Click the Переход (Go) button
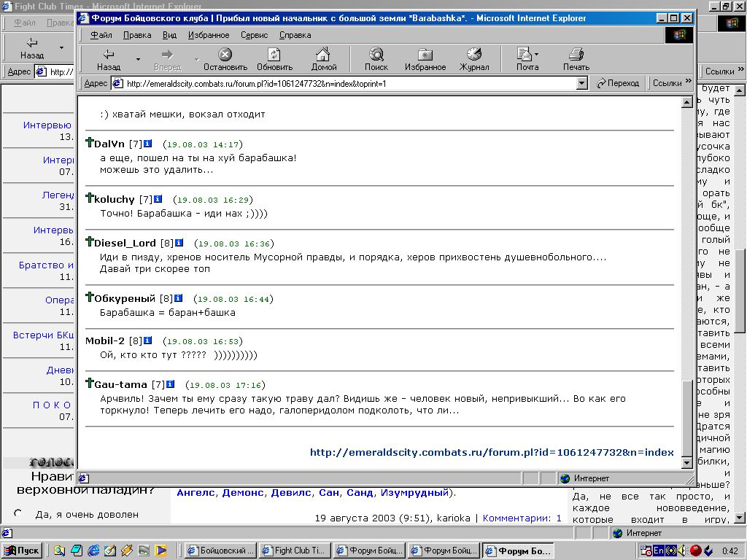The width and height of the screenshot is (747, 560). (x=618, y=83)
